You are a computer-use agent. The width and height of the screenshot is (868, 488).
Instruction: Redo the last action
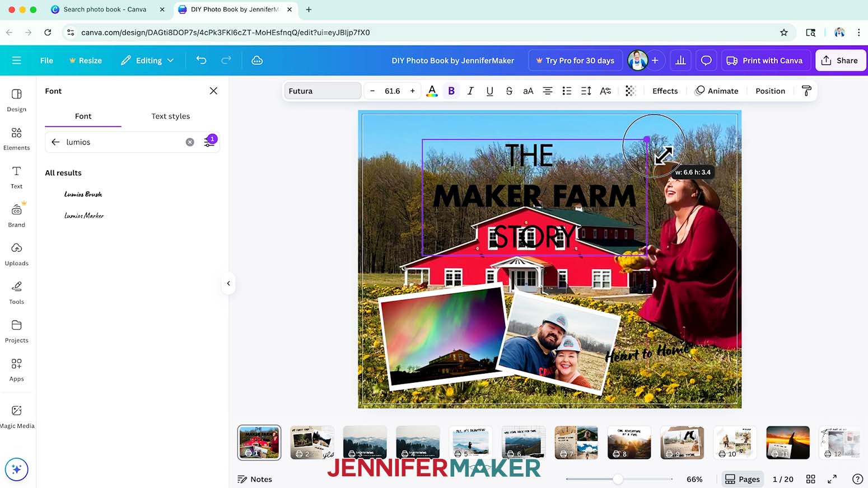226,60
